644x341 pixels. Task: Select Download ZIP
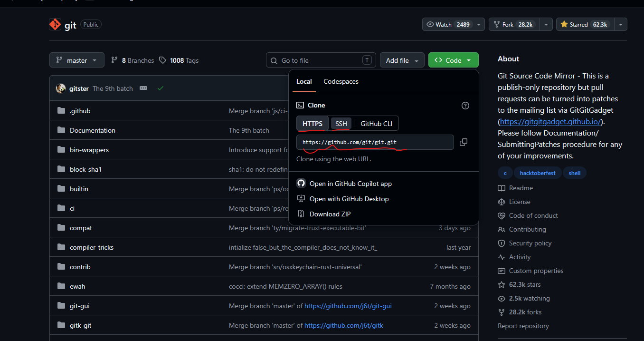(x=330, y=214)
